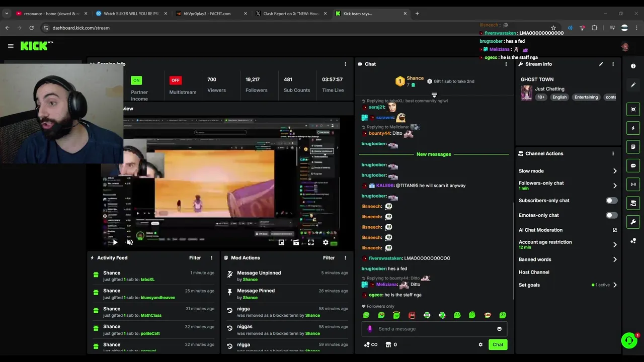Open chat settings gear icon
The height and width of the screenshot is (362, 644).
click(x=480, y=344)
